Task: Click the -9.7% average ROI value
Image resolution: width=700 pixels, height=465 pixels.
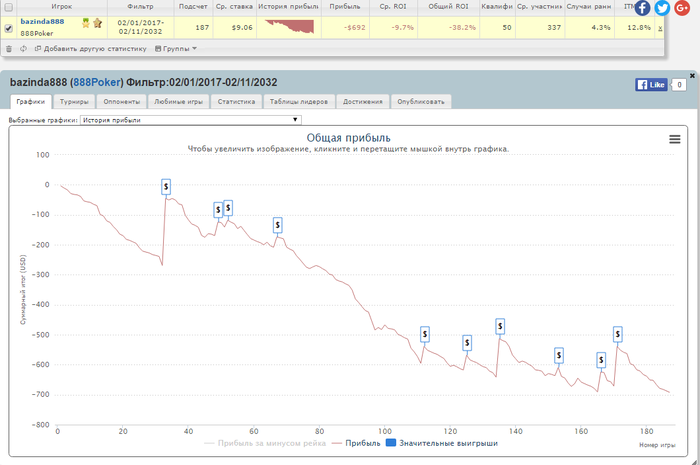Action: (402, 28)
